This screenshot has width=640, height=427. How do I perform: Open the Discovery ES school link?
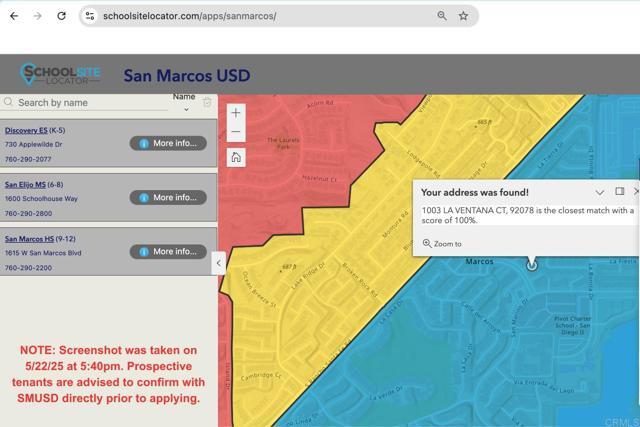click(x=26, y=130)
